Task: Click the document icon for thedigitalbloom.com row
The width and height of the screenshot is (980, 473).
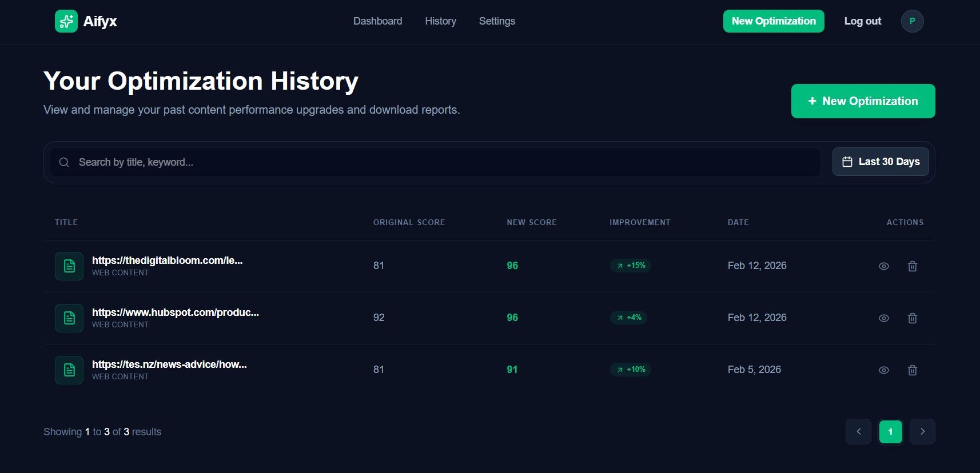Action: coord(69,266)
